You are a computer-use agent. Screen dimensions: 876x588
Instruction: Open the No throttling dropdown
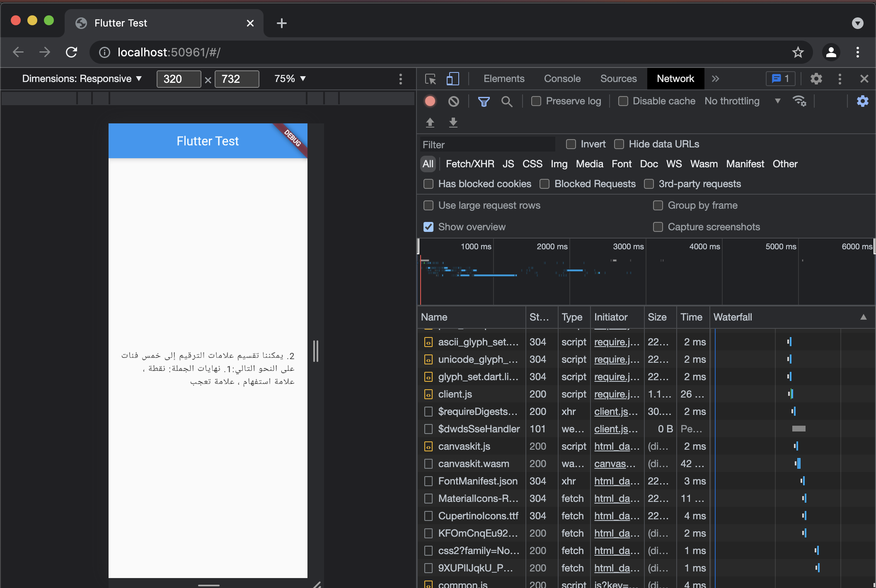tap(742, 101)
